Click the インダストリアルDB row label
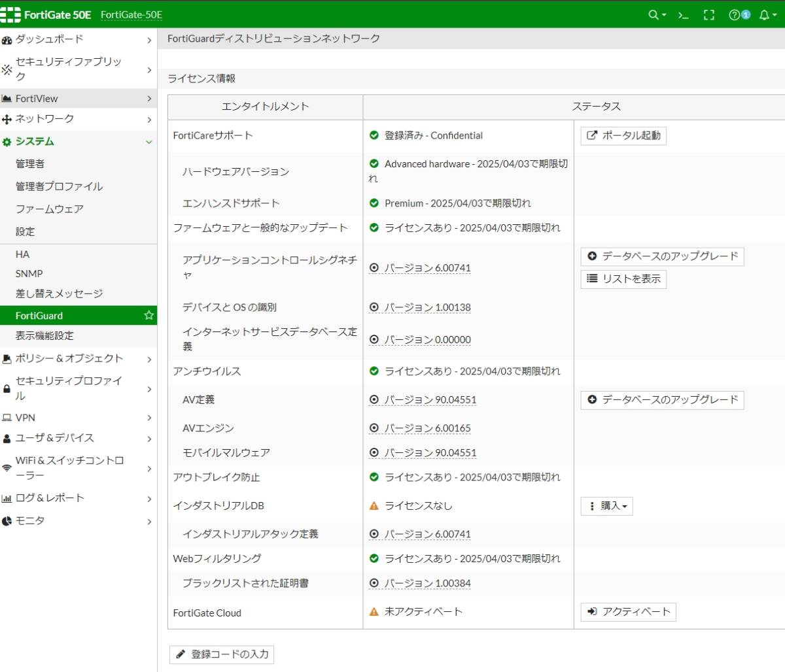Viewport: 785px width, 672px height. [x=218, y=506]
